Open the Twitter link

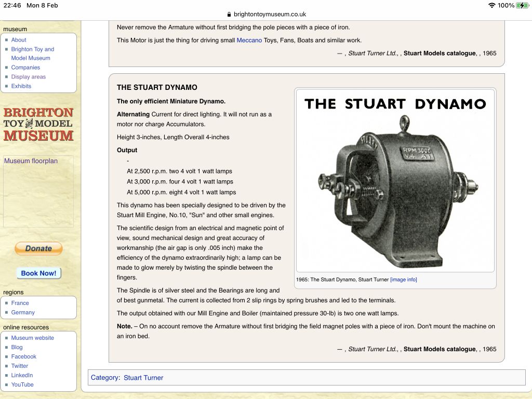pyautogui.click(x=20, y=366)
